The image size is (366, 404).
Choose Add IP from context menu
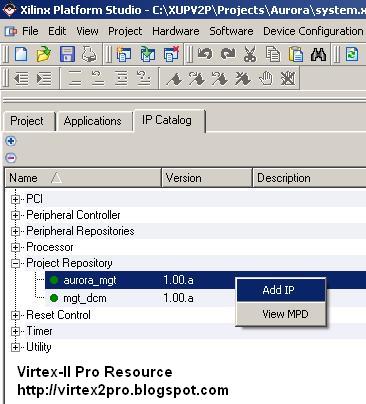point(281,290)
